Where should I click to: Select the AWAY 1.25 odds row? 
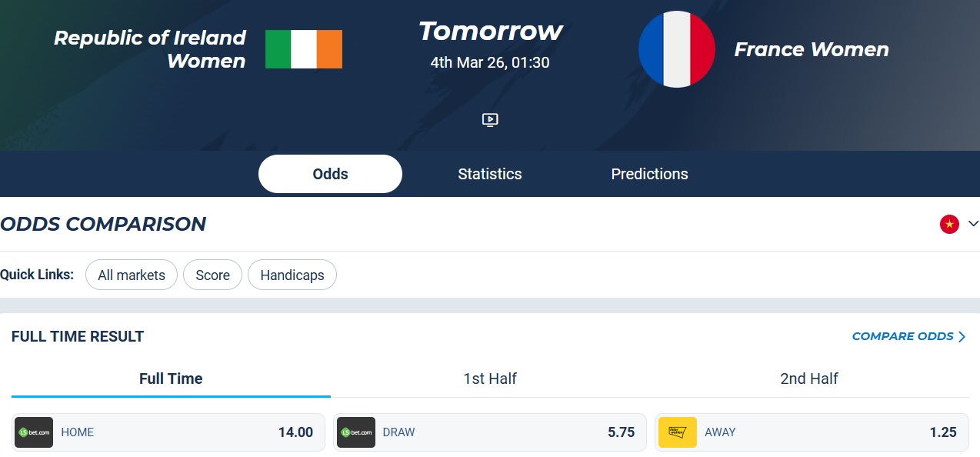(x=808, y=432)
